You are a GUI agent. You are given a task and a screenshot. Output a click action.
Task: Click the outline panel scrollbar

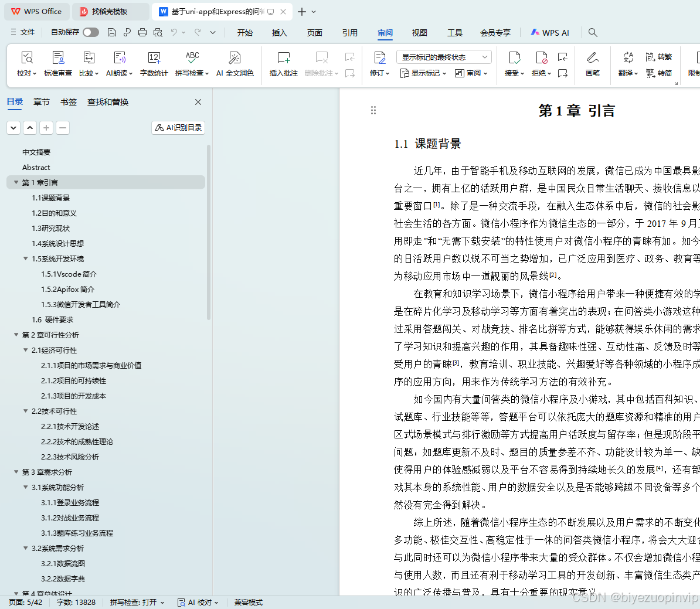click(x=209, y=232)
